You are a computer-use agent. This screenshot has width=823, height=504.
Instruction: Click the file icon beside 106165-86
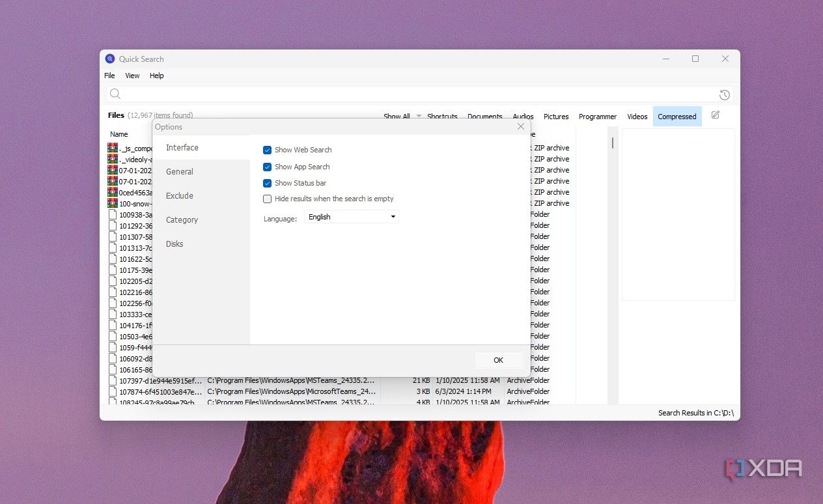(x=113, y=369)
